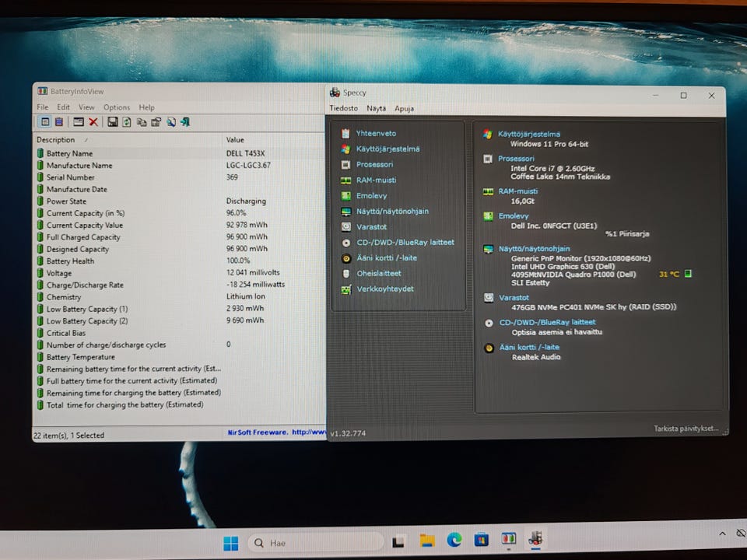Image resolution: width=747 pixels, height=560 pixels.
Task: Select the Designed Capacity row
Action: click(x=179, y=249)
